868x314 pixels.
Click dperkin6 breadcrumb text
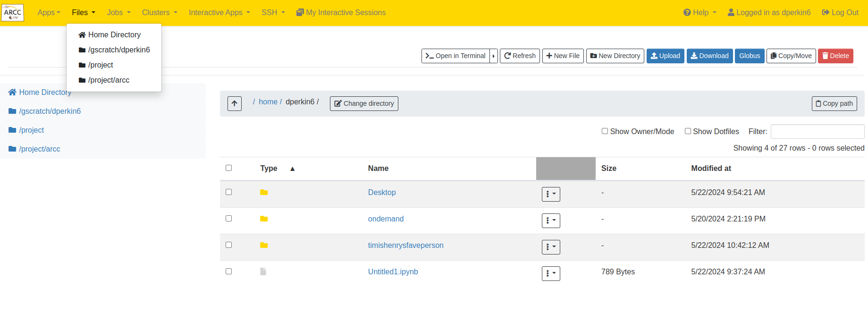click(300, 102)
